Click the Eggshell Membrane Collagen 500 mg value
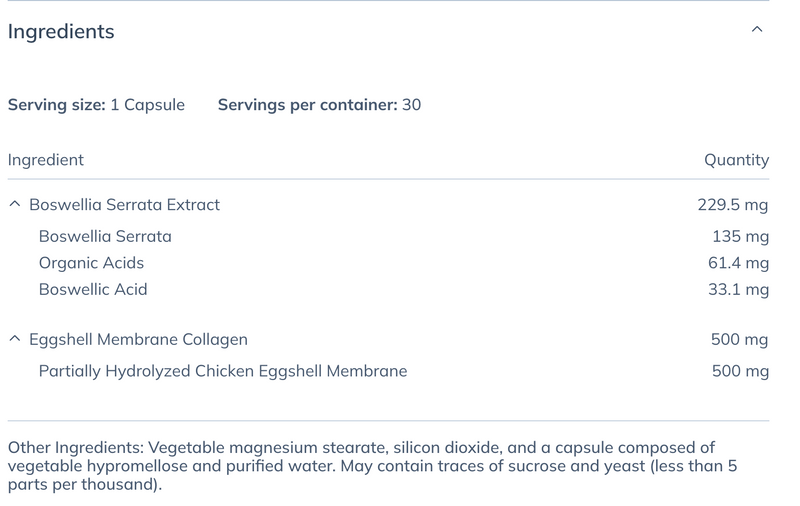Screen dimensions: 800x506 739,340
